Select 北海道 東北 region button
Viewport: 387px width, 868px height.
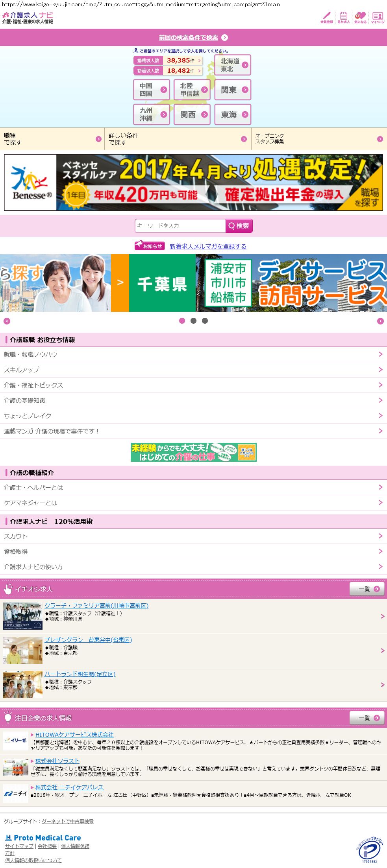[233, 65]
